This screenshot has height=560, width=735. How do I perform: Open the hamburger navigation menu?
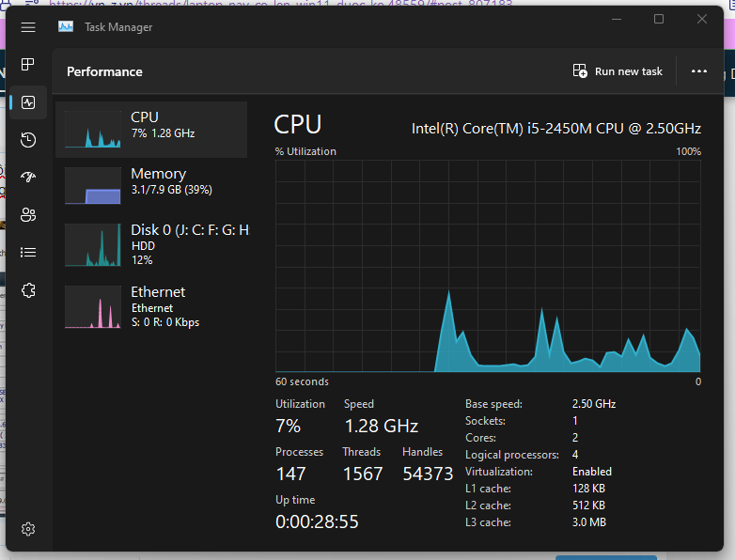click(28, 27)
